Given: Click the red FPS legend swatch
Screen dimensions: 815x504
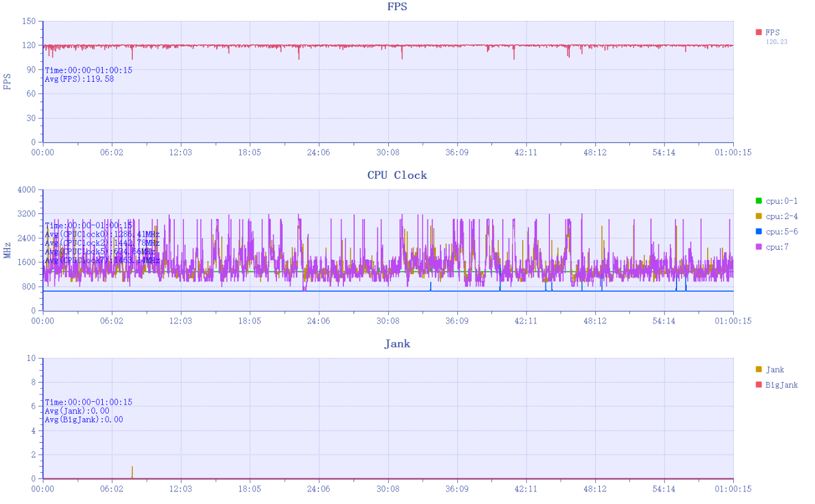Looking at the screenshot, I should coord(758,32).
